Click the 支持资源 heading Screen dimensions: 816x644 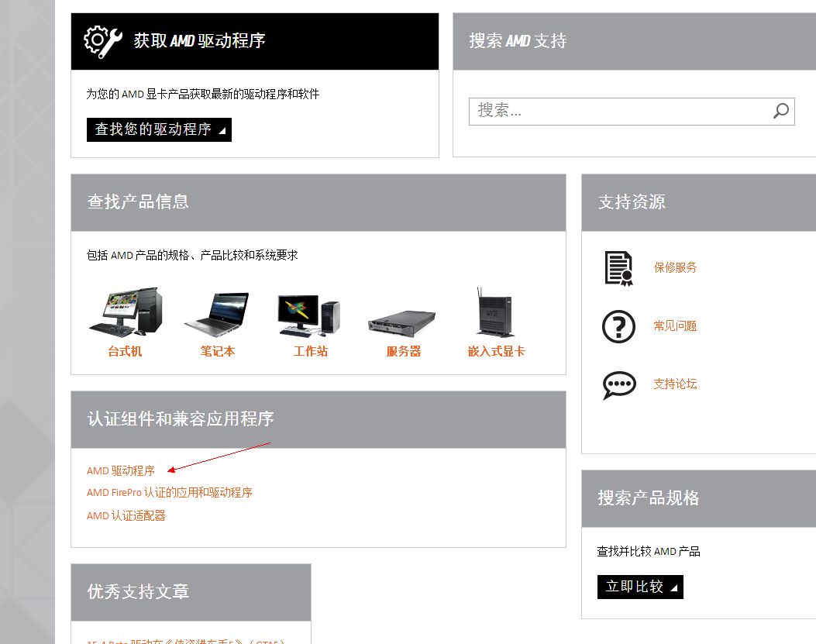(x=632, y=202)
